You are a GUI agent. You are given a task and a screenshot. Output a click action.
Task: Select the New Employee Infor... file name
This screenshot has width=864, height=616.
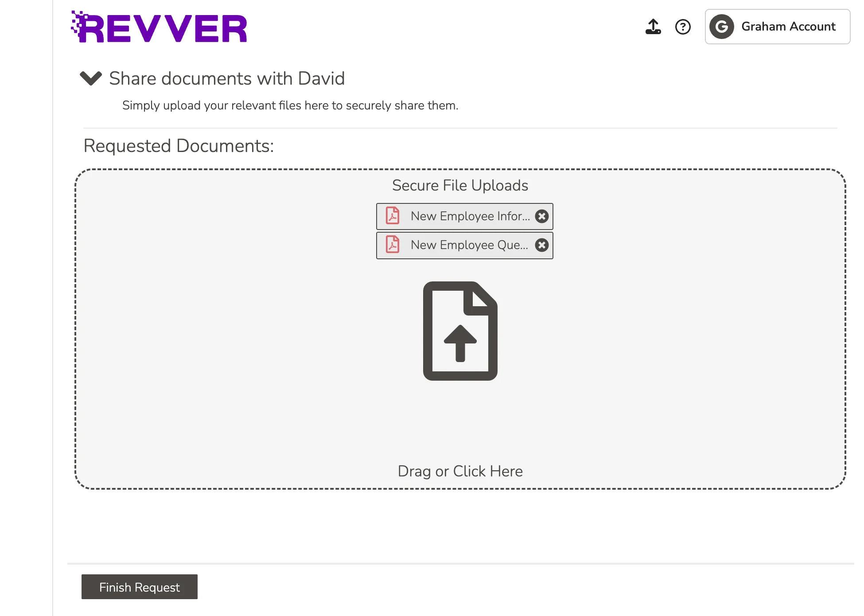click(470, 216)
